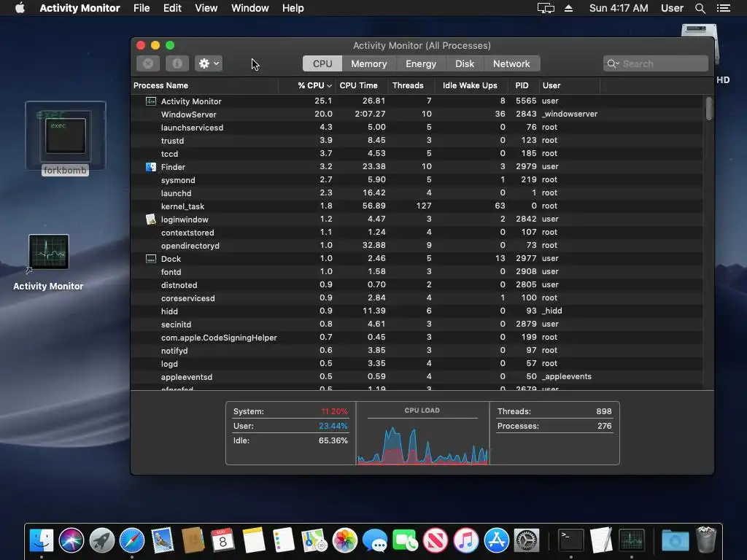Select the loginwindow process row icon
Screen dimensions: 747x560
point(150,219)
